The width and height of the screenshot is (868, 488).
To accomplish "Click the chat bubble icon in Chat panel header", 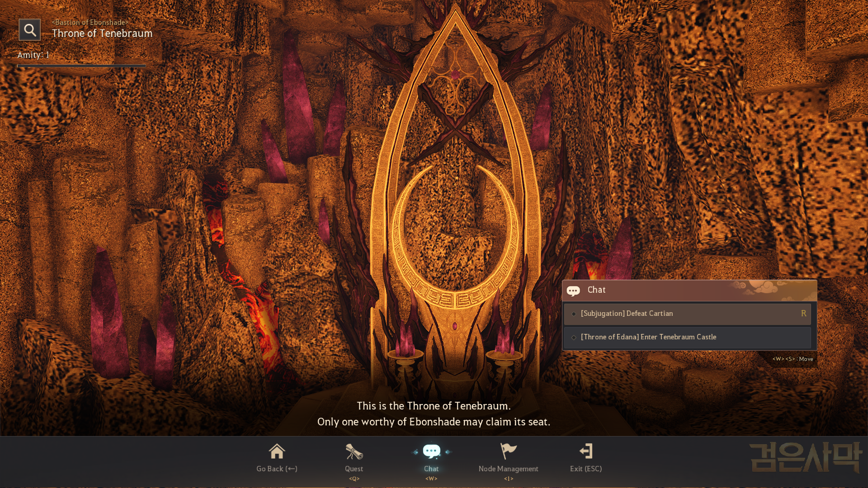I will coord(573,291).
